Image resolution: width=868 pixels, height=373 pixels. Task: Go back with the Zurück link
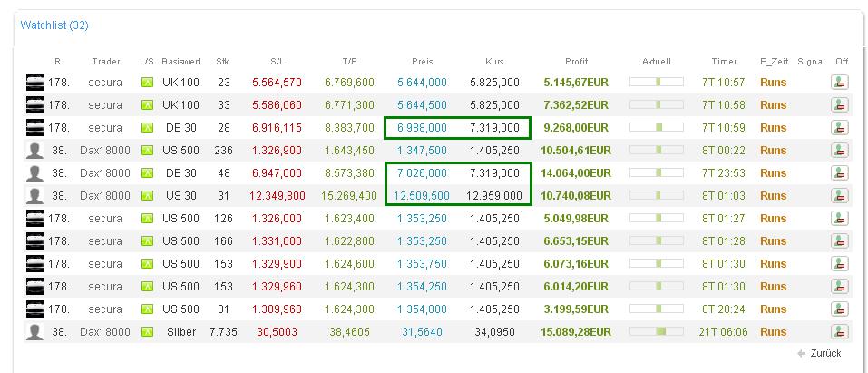824,353
